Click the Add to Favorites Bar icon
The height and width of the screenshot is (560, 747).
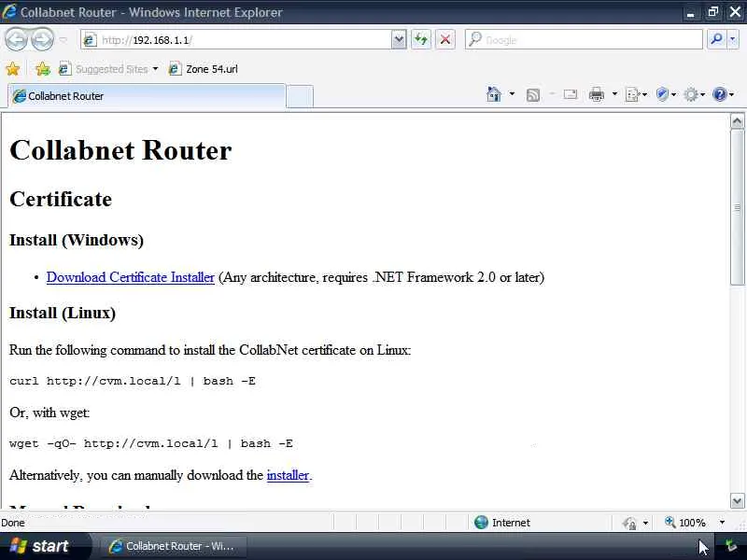click(42, 69)
